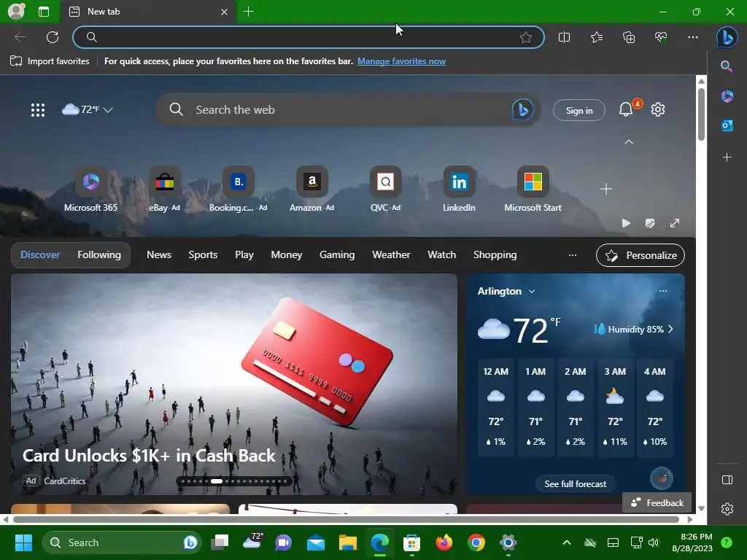Close the New tab tab
This screenshot has height=560, width=747.
point(224,12)
